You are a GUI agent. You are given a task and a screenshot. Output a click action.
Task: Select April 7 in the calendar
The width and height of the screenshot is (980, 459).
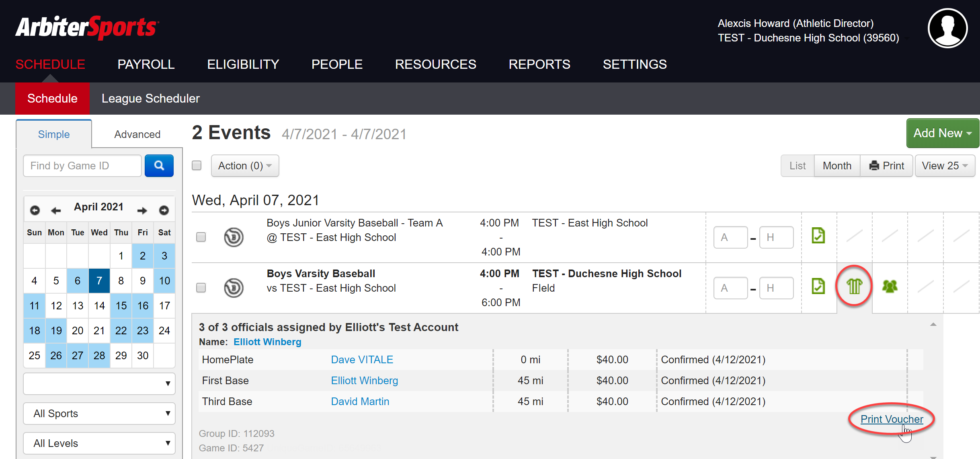pyautogui.click(x=99, y=281)
